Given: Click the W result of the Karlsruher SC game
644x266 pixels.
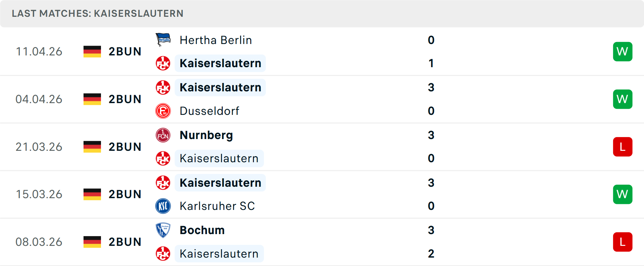Looking at the screenshot, I should tap(623, 194).
